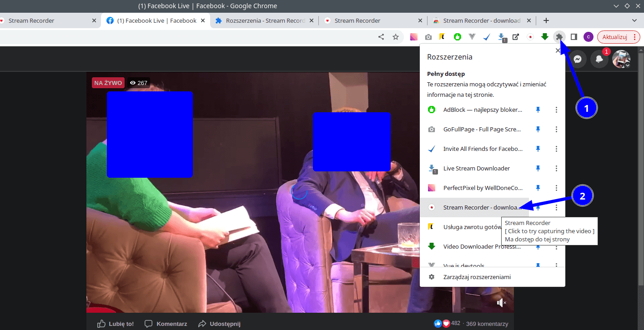644x330 pixels.
Task: Open the Chrome side panel icon
Action: tap(574, 37)
